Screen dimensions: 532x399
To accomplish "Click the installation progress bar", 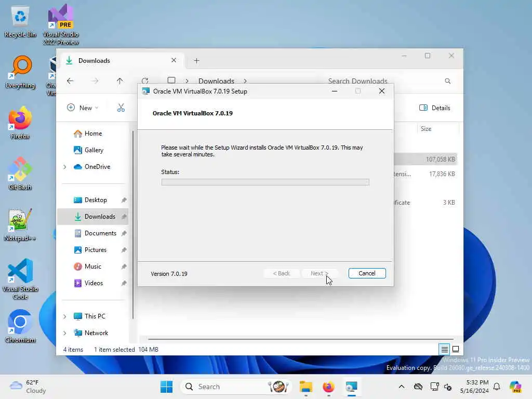I will click(x=265, y=182).
